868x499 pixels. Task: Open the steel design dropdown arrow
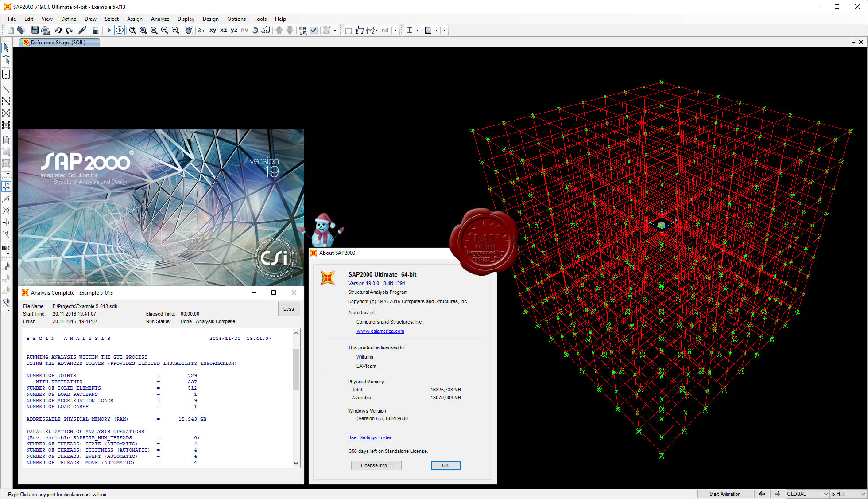(418, 30)
